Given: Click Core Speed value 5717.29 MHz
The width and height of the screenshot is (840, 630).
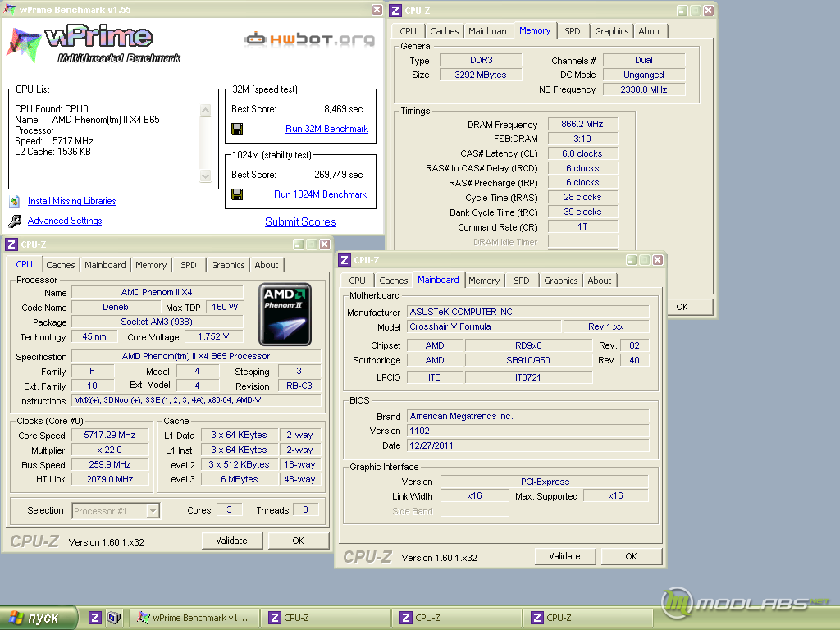Looking at the screenshot, I should (110, 435).
